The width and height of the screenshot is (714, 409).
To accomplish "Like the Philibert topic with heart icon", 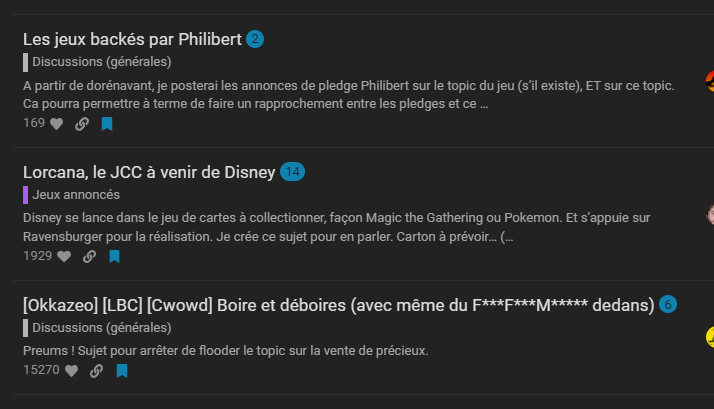I will click(56, 124).
